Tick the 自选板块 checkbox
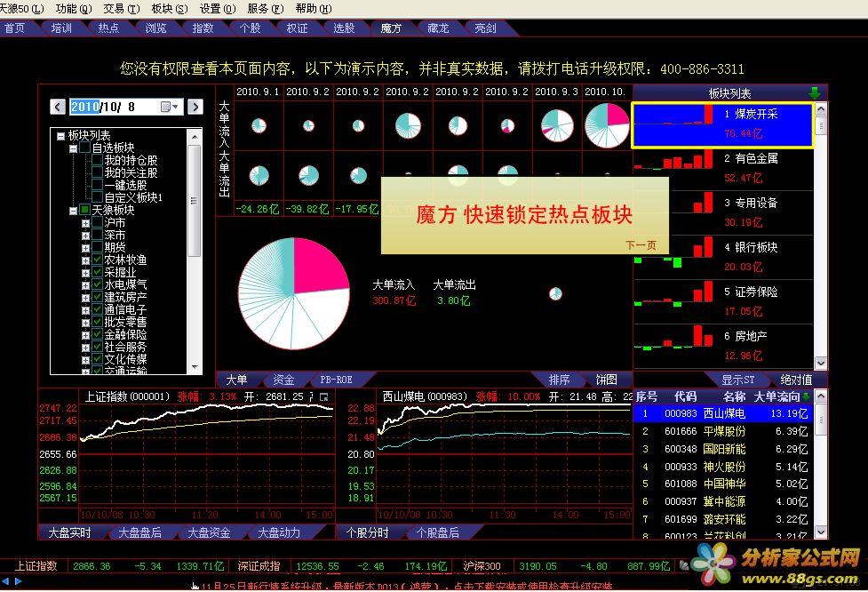Viewport: 868px width, 592px height. point(84,148)
